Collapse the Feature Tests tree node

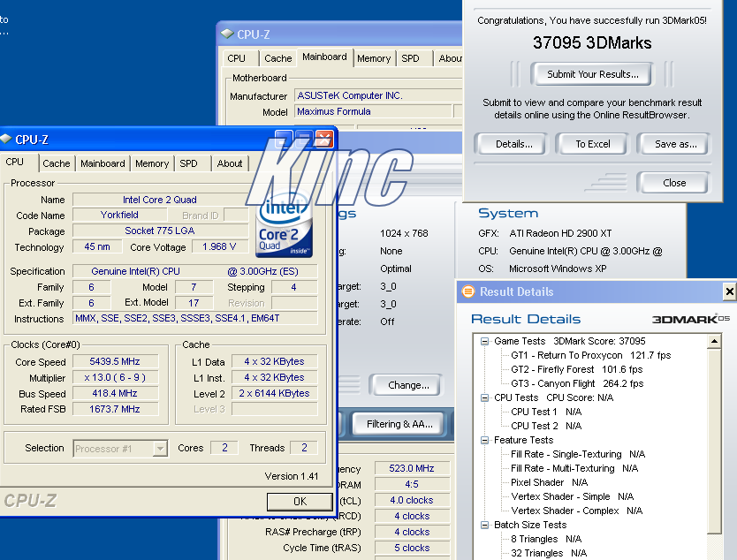click(x=485, y=440)
